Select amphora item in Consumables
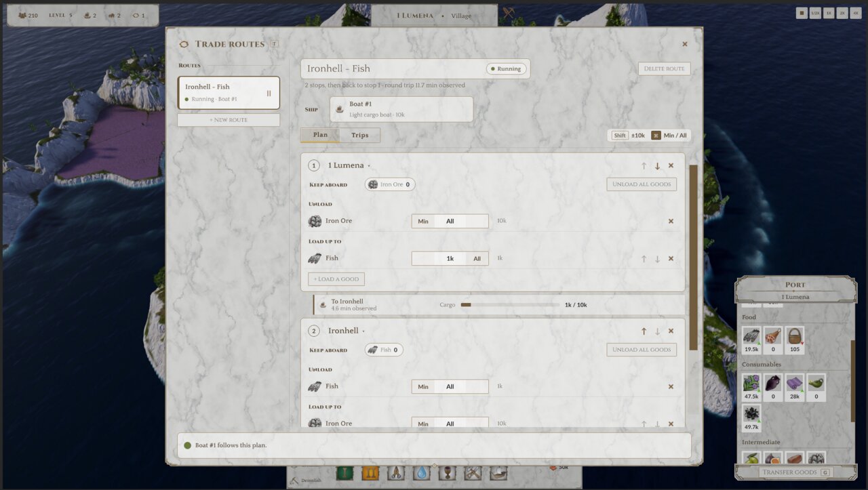The width and height of the screenshot is (868, 490). pyautogui.click(x=773, y=388)
